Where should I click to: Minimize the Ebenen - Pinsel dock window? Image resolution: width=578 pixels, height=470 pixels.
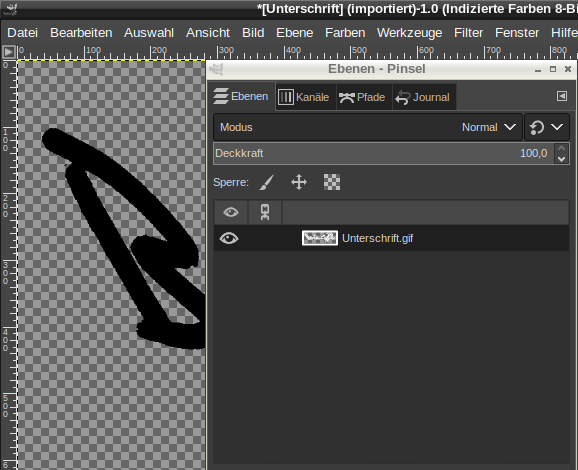538,69
